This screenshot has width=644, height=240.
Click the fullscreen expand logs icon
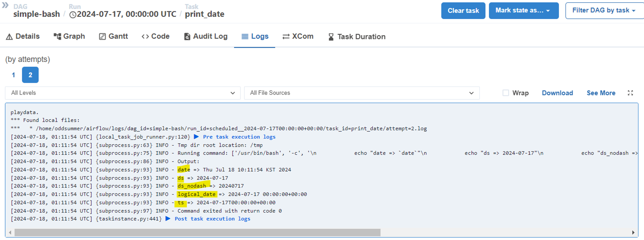coord(630,93)
